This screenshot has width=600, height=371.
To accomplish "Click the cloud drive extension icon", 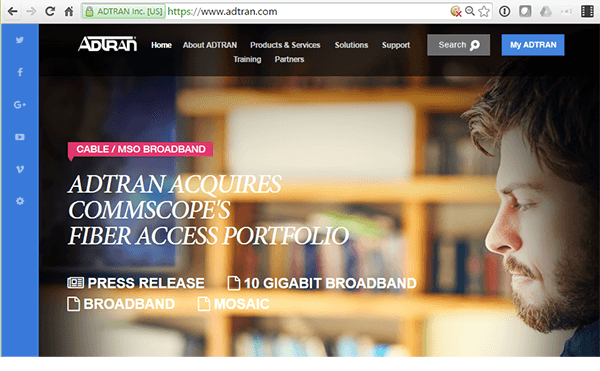I will tap(546, 11).
